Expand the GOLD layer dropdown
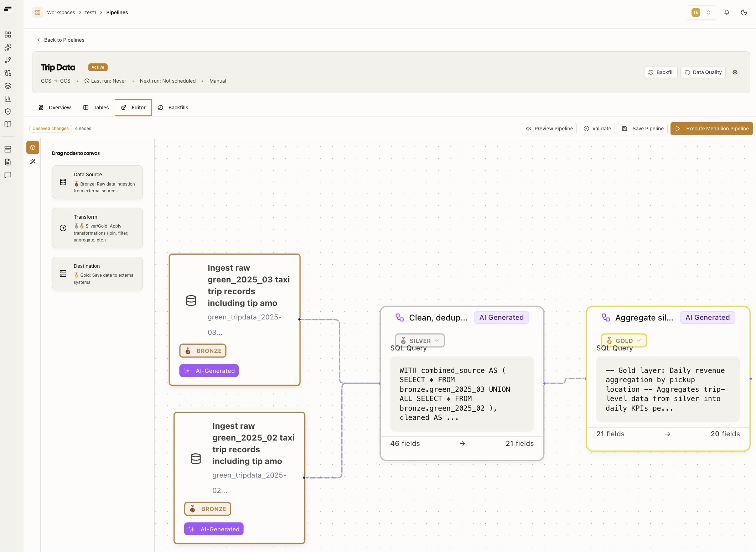This screenshot has width=756, height=552. coord(624,340)
